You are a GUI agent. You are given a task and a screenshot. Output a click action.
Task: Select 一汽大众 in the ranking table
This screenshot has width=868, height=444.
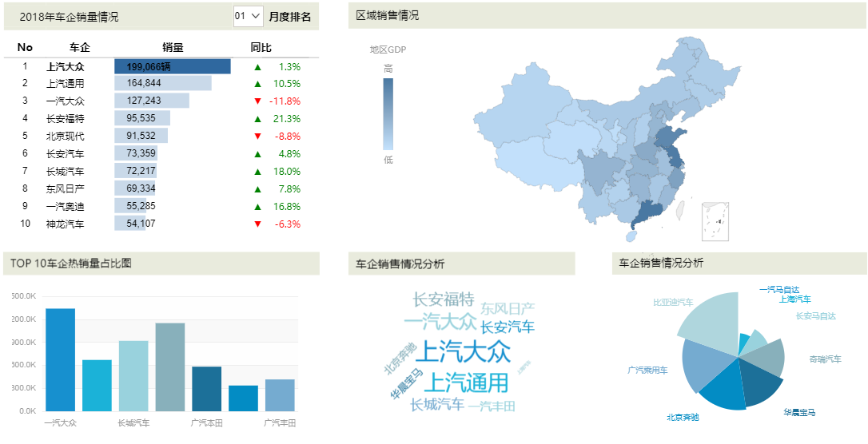tap(66, 101)
